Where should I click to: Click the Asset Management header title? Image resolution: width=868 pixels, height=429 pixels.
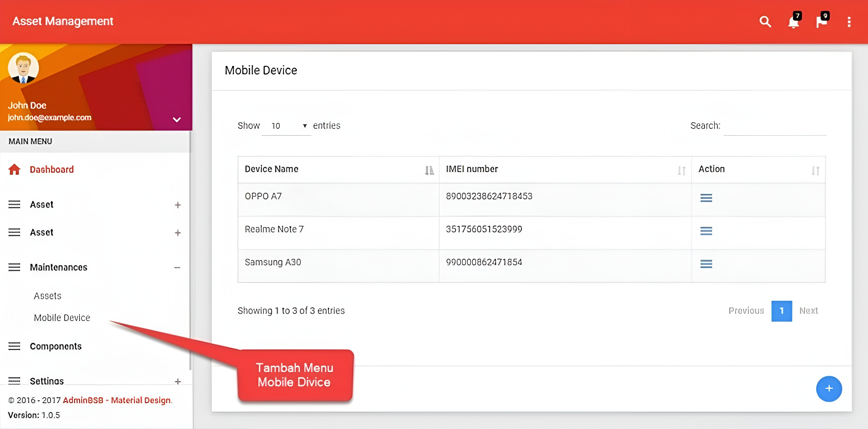point(63,21)
